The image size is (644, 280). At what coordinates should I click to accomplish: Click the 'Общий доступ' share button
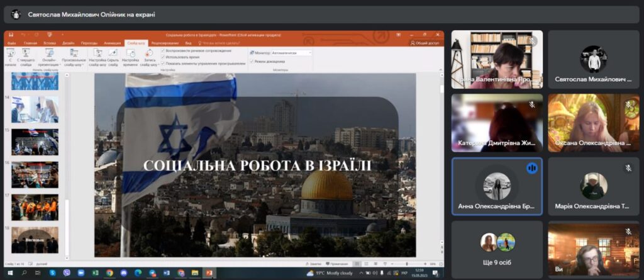coord(426,43)
